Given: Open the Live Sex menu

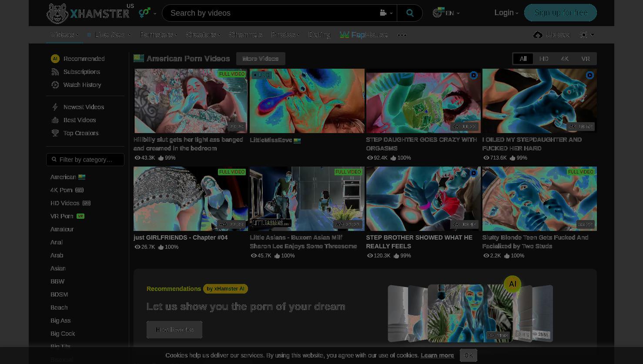Looking at the screenshot, I should click(109, 35).
